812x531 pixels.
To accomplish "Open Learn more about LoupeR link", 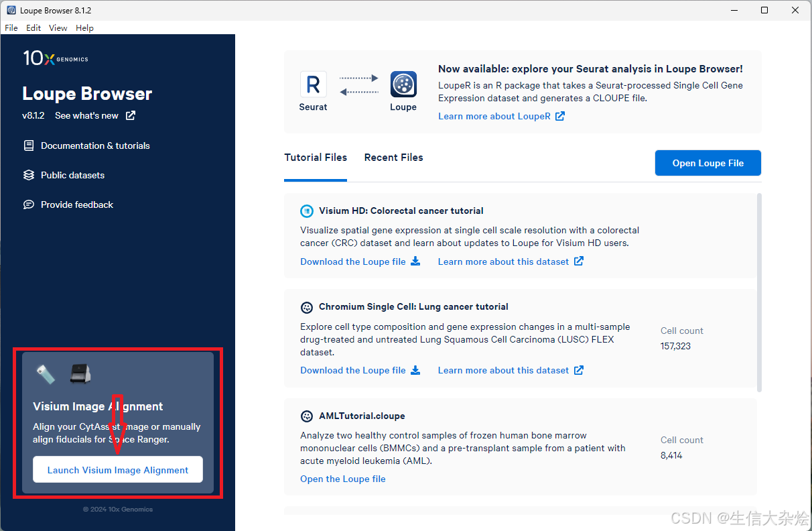I will (x=494, y=116).
